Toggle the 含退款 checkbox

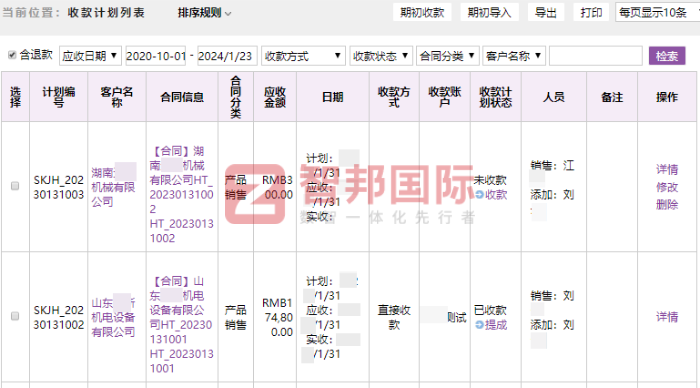click(12, 55)
